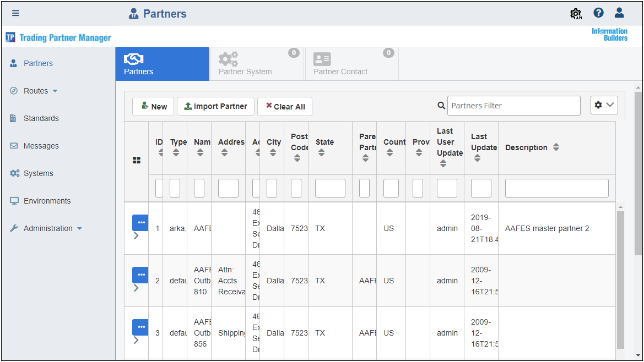Click the 'AAFES master partner 2' description
The image size is (644, 362).
tap(546, 228)
